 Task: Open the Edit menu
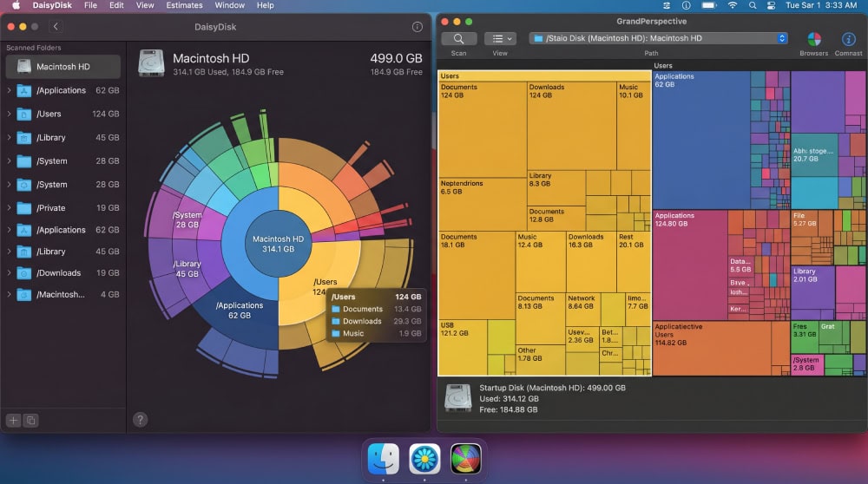click(116, 5)
